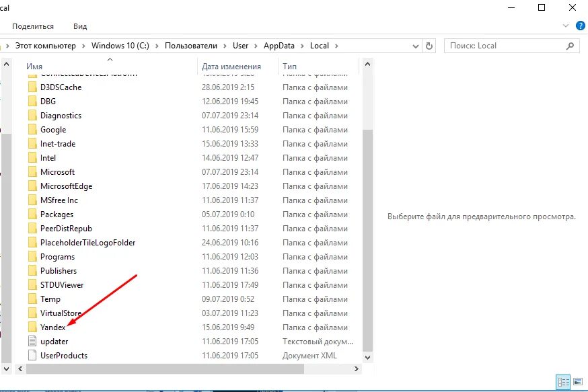Switch to large thumbnails view icon

pos(578,383)
